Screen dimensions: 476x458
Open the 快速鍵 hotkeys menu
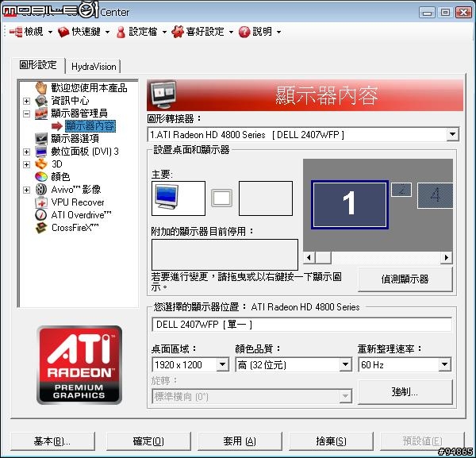click(84, 32)
